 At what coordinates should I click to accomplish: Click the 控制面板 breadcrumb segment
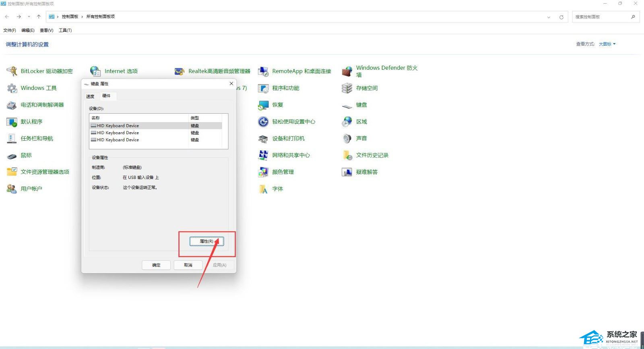[70, 17]
